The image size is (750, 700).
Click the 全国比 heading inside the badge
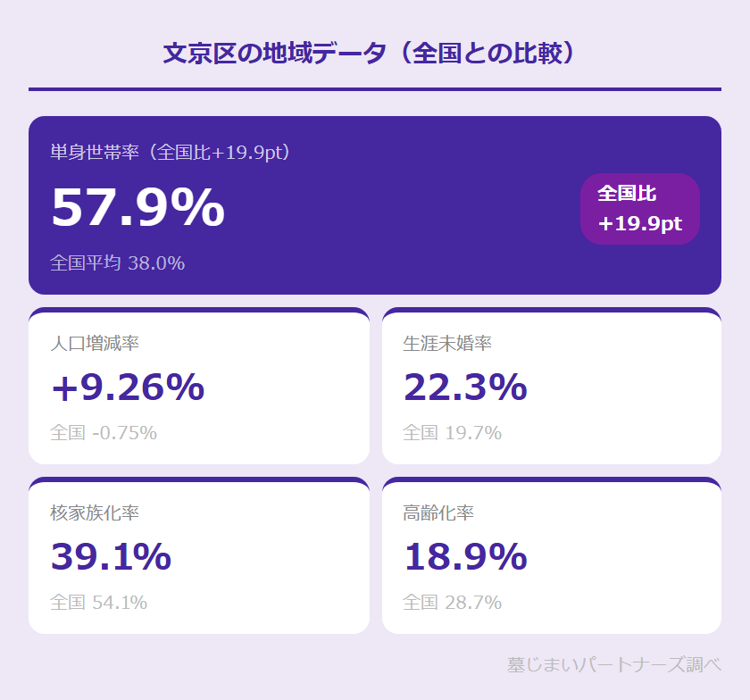pos(627,194)
